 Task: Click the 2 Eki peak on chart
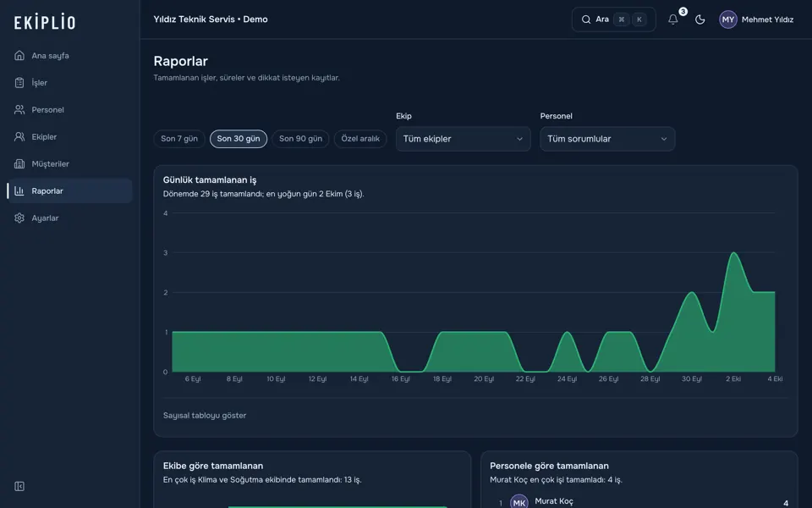[x=733, y=253]
